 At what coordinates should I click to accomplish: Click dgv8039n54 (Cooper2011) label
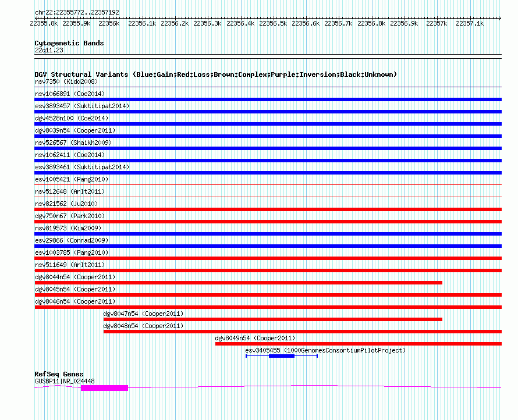tap(75, 130)
